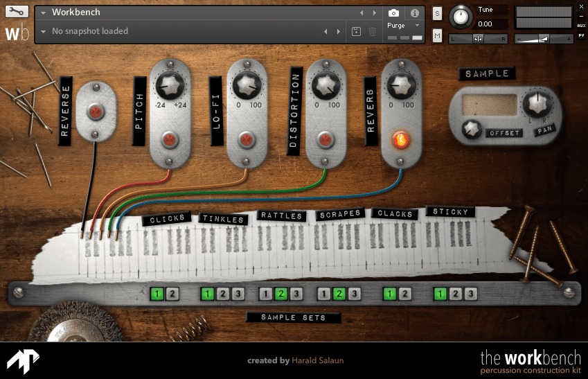Click the Distortion amount knob

326,85
